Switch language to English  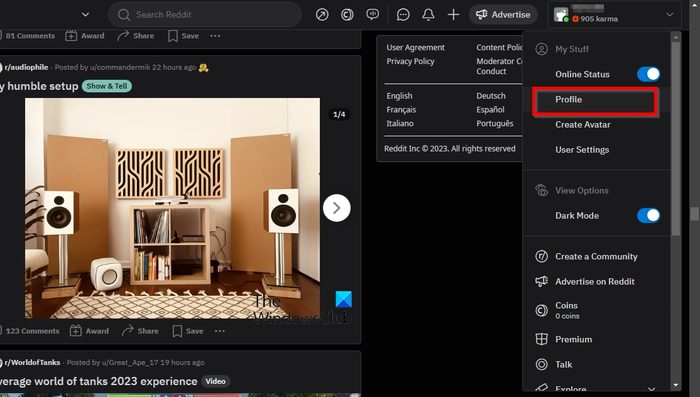[400, 96]
